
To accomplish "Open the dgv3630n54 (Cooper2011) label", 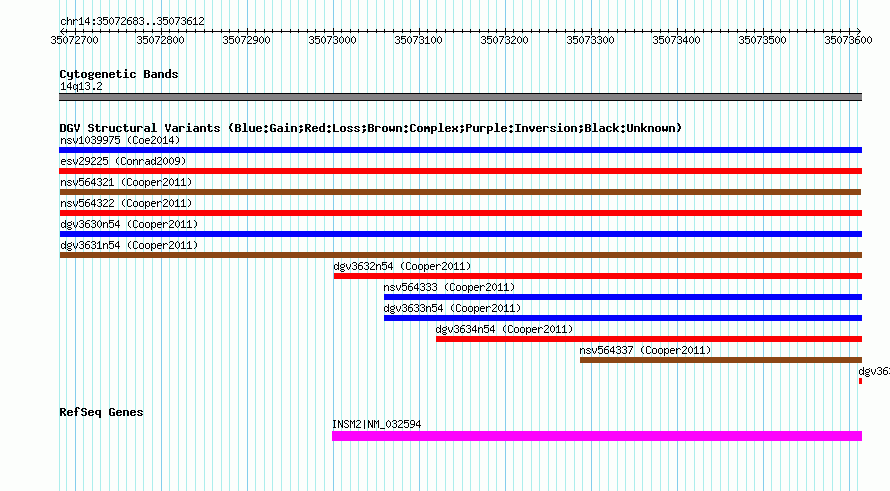I will tap(129, 224).
